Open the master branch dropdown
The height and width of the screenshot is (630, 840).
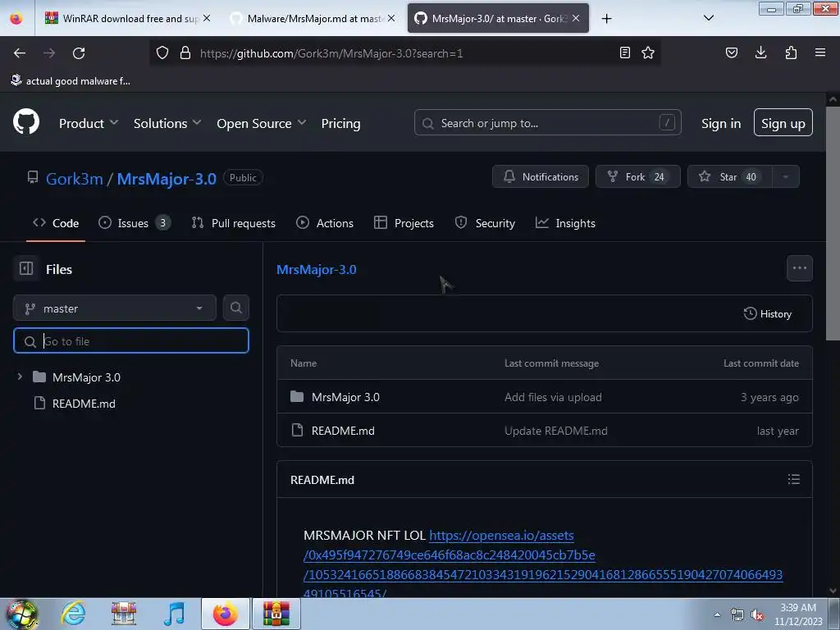(115, 308)
